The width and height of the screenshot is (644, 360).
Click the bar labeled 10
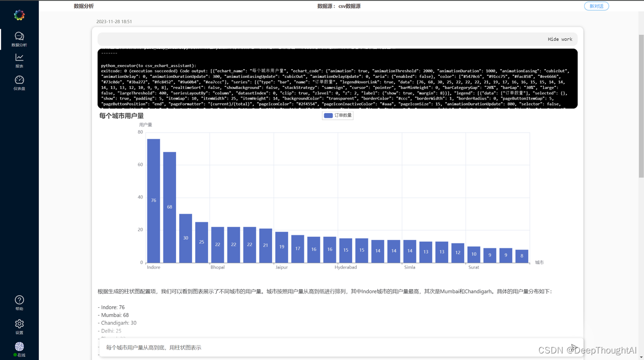pos(474,254)
